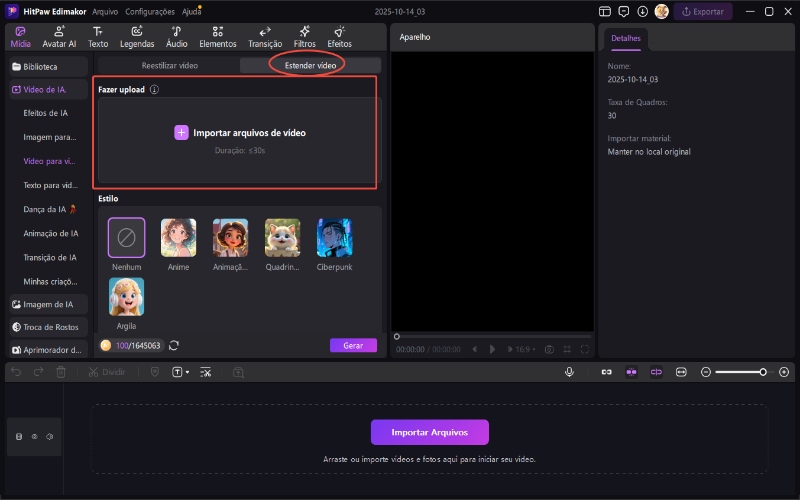This screenshot has width=800, height=500.
Task: Select the Quadrin... style thumbnail
Action: (283, 238)
